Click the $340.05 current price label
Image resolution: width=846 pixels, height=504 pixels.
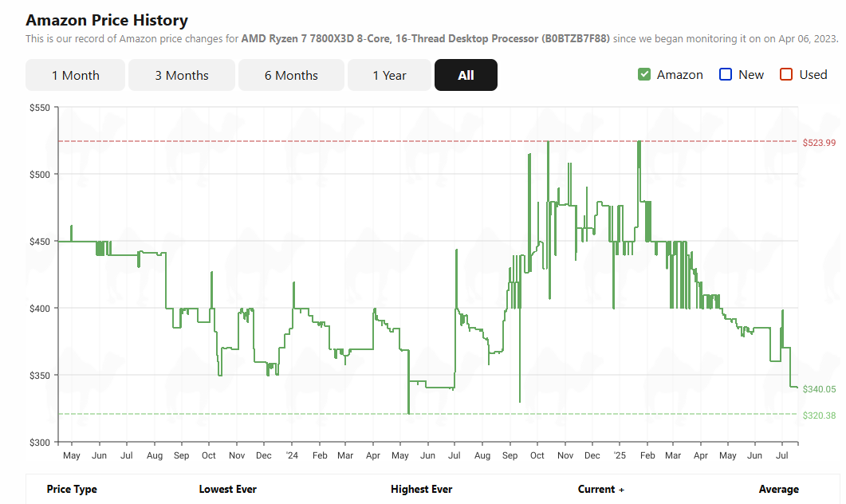tap(819, 389)
